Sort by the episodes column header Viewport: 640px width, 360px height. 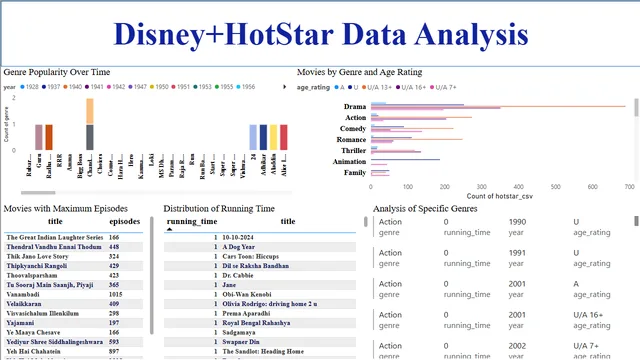[x=124, y=221]
